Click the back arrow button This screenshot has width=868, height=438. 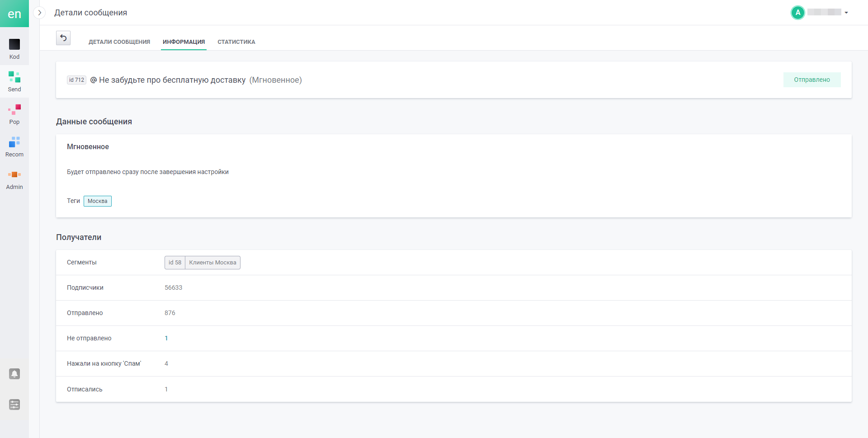pos(63,38)
